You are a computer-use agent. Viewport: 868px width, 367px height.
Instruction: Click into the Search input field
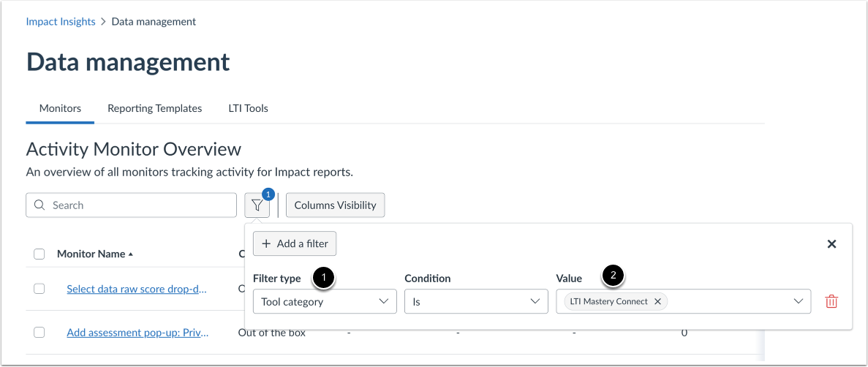[x=139, y=205]
